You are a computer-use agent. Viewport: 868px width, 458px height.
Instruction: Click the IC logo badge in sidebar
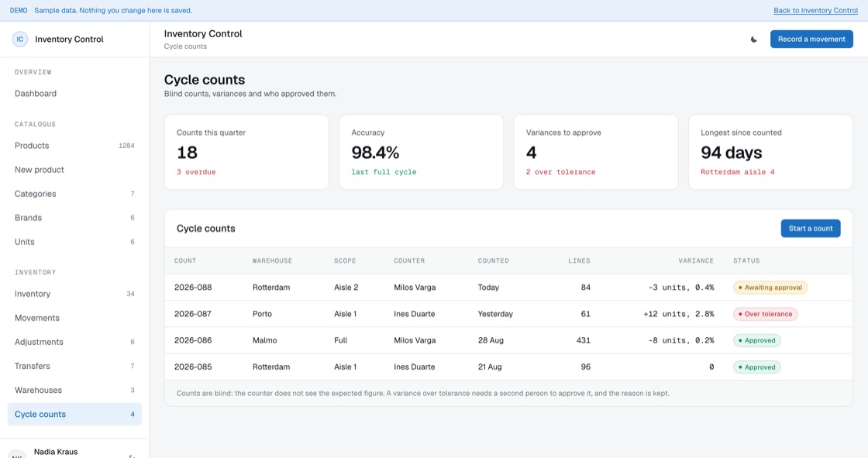[x=20, y=40]
